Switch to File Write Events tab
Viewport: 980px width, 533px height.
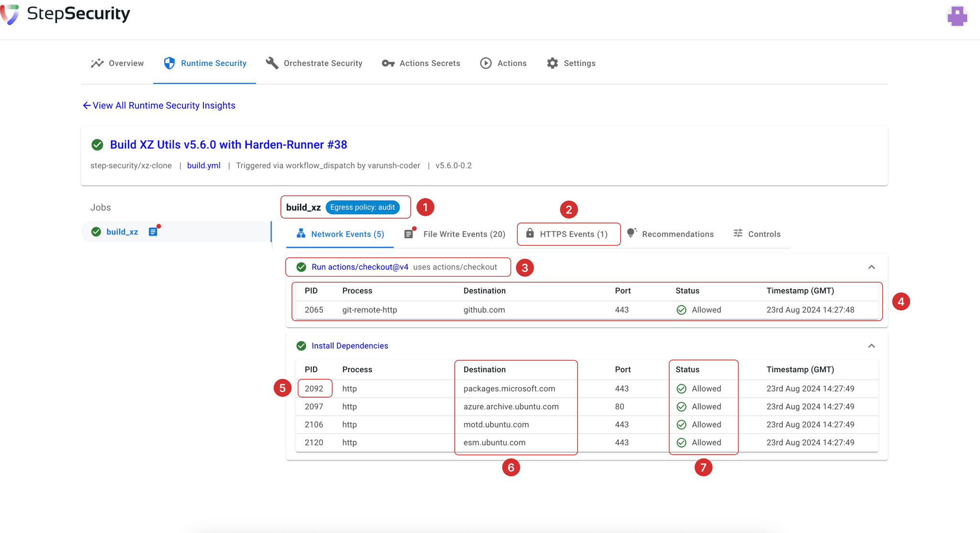[x=464, y=234]
